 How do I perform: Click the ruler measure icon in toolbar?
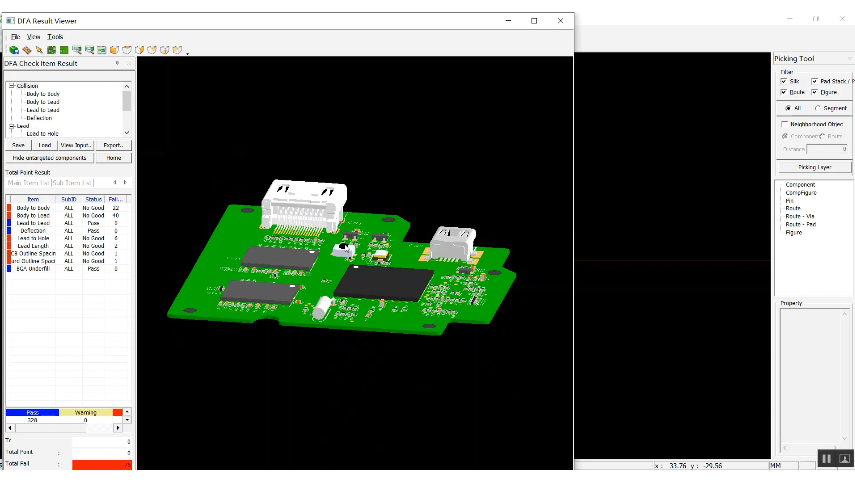tap(27, 50)
